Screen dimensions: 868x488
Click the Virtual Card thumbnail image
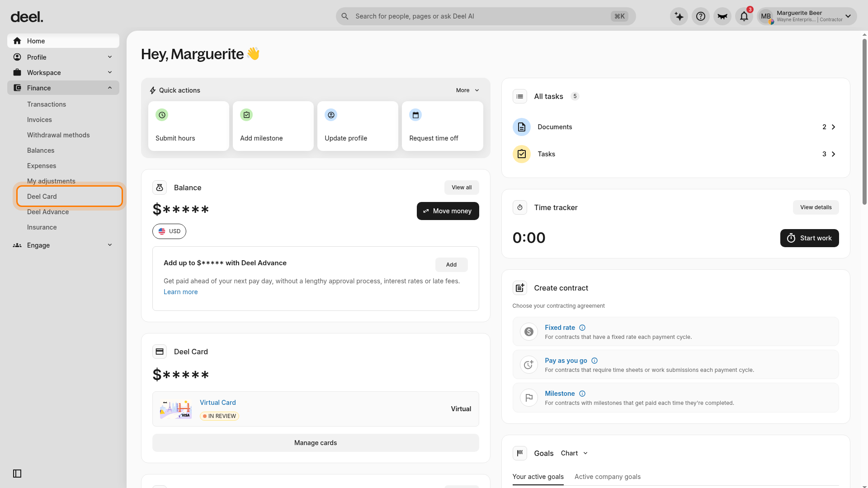(176, 409)
